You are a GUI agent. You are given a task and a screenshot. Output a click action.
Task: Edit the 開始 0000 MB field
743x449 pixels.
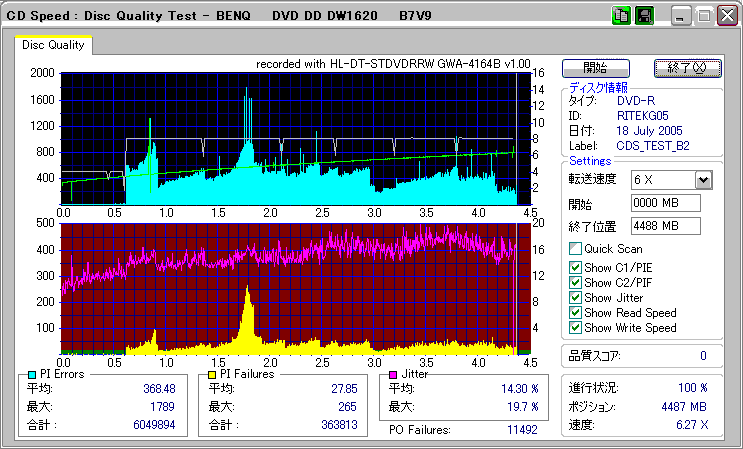tap(666, 203)
